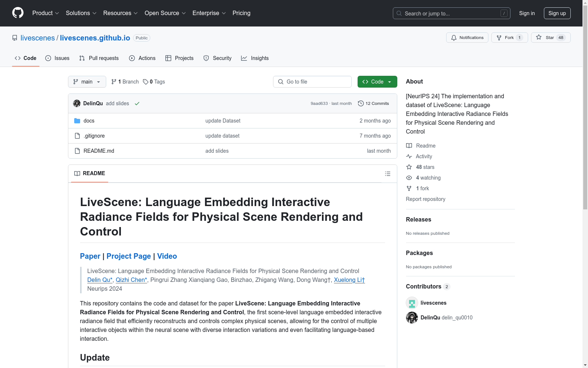The height and width of the screenshot is (368, 588).
Task: Open the README outline list icon
Action: pos(388,174)
